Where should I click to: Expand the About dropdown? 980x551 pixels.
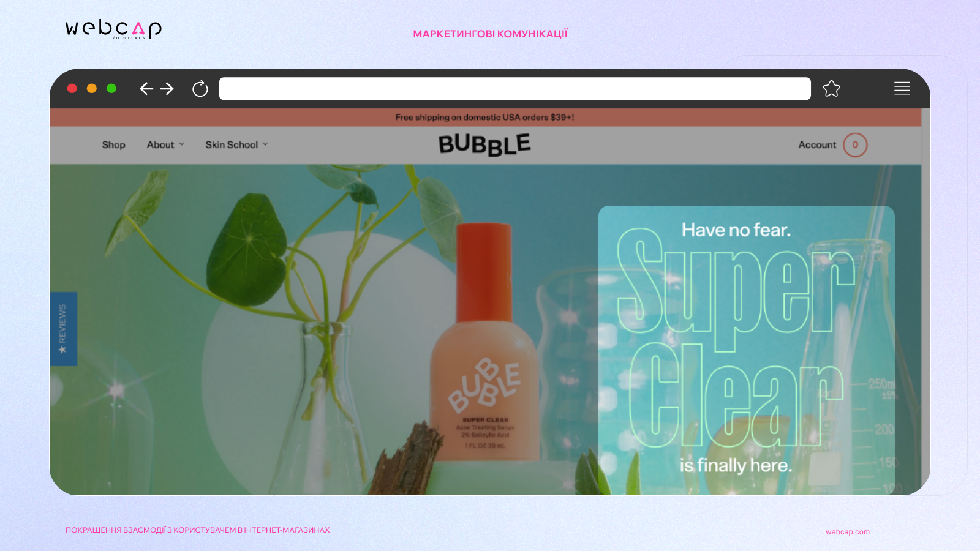point(165,145)
